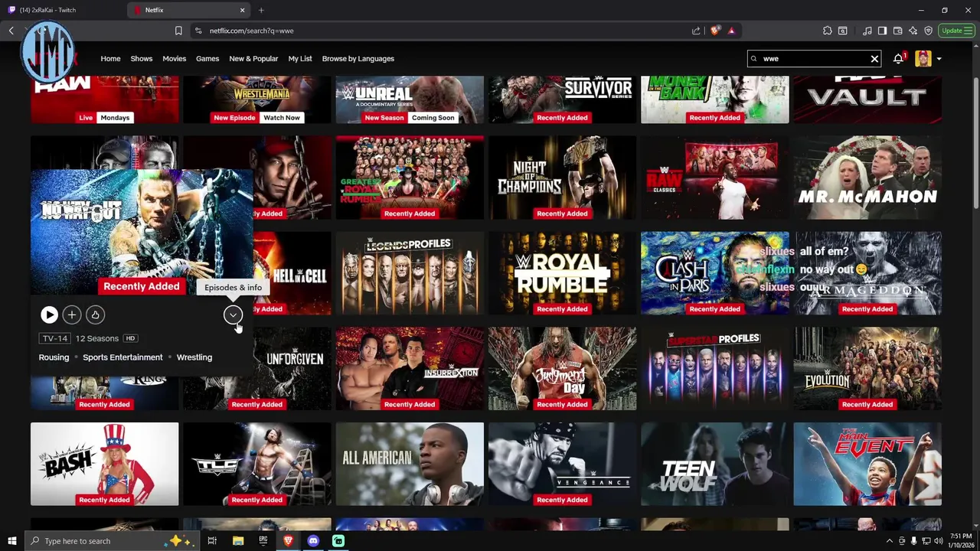Open Raw Classics title card
Viewport: 980px width, 551px height.
(x=714, y=178)
